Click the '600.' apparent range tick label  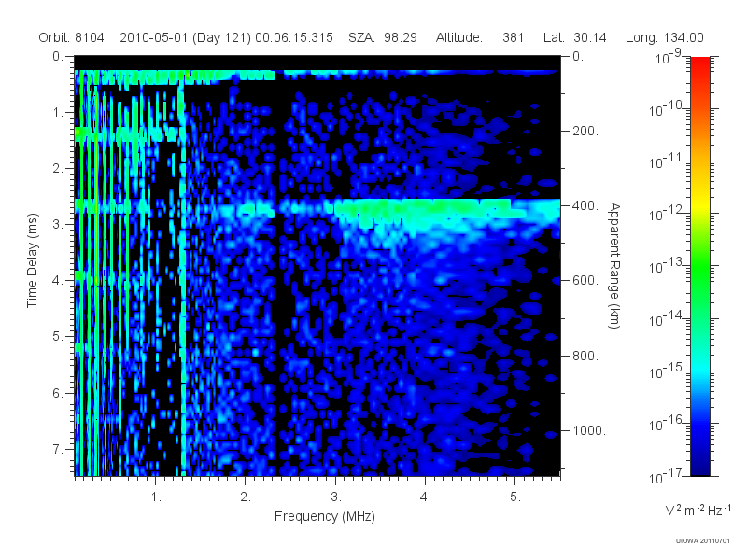[x=585, y=281]
